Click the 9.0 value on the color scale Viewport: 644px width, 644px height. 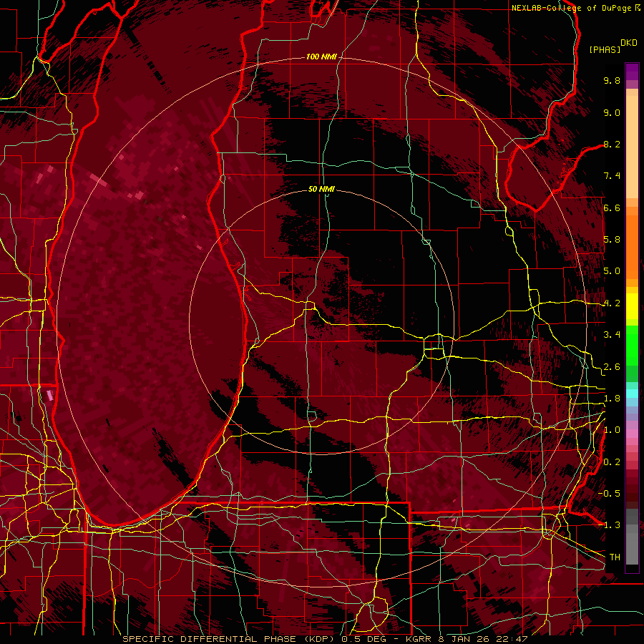pyautogui.click(x=612, y=112)
